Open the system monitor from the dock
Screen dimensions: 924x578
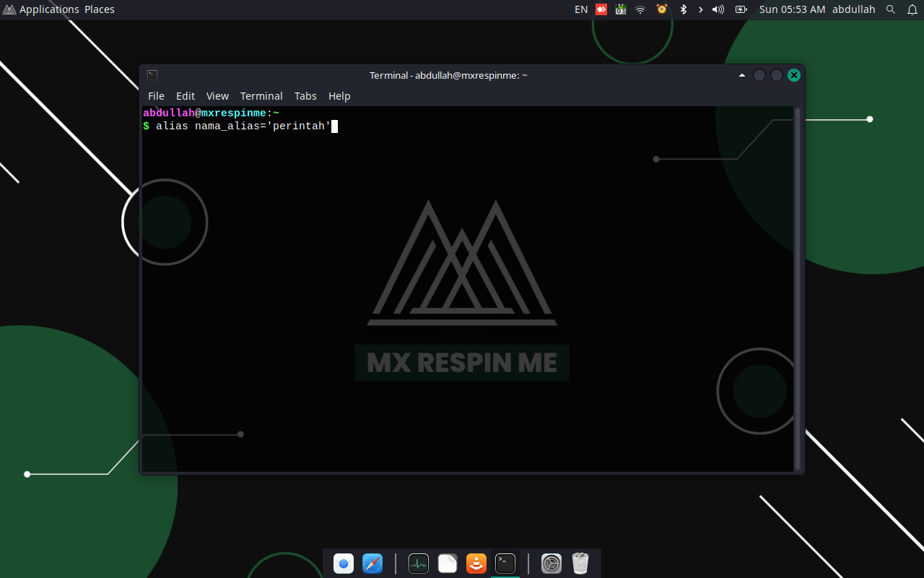coord(419,564)
